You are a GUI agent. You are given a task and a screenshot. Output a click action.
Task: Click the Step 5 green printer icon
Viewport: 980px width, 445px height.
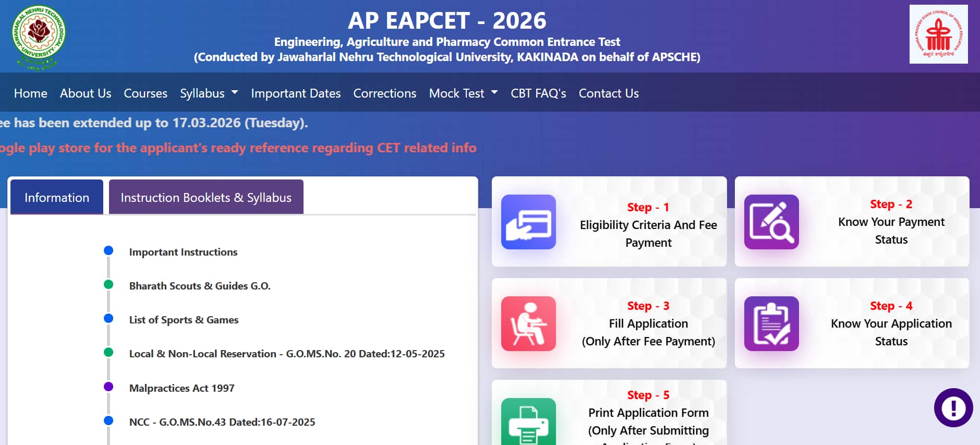[x=528, y=422]
